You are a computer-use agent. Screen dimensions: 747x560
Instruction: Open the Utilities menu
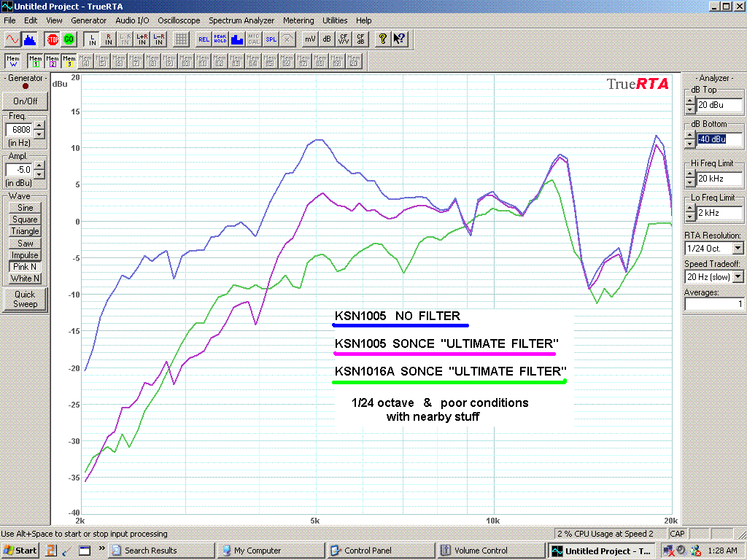pos(335,20)
